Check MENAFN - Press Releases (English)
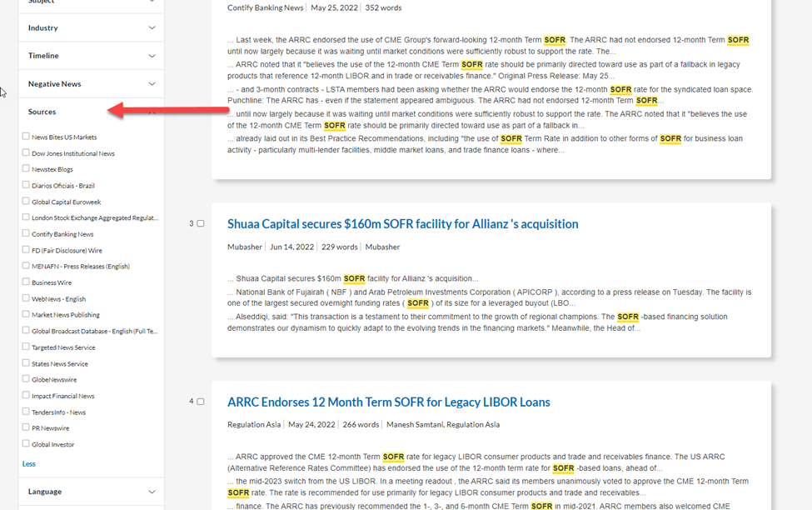812x510 pixels. pos(26,265)
